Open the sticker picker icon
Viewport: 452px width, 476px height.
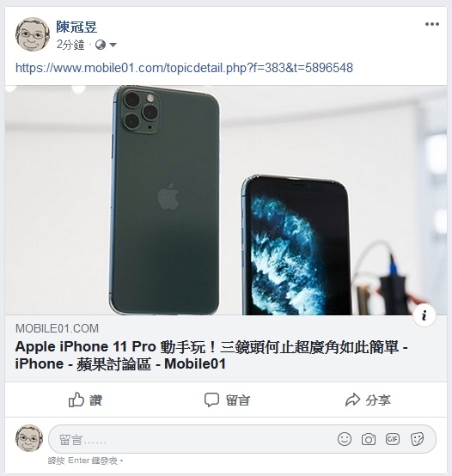(417, 439)
